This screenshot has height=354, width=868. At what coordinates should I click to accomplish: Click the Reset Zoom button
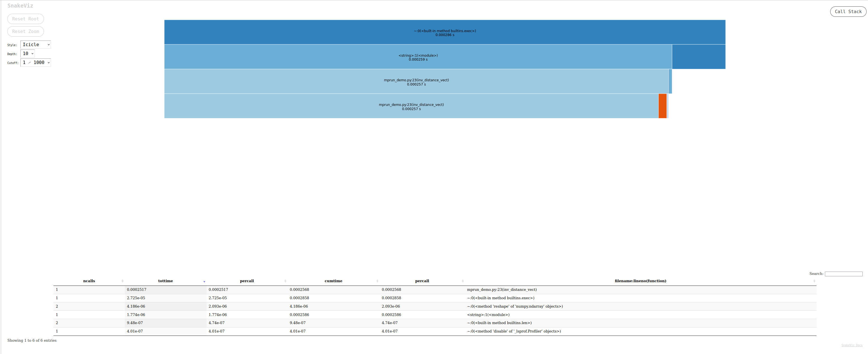(25, 31)
